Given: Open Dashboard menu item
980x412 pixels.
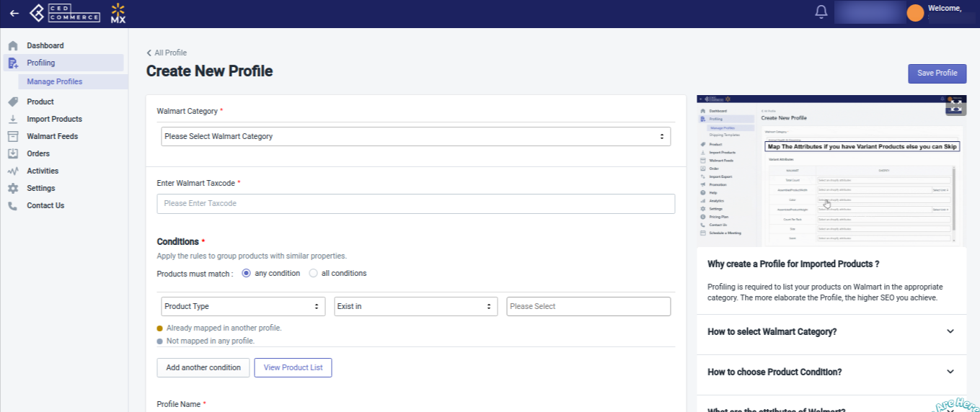Looking at the screenshot, I should click(x=45, y=45).
